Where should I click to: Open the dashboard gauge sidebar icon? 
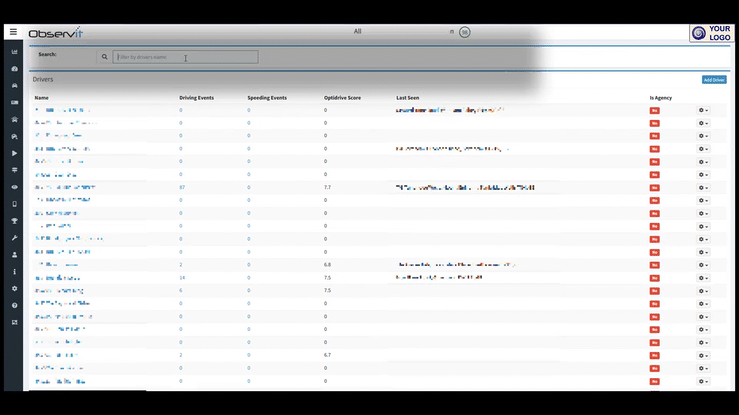point(15,69)
